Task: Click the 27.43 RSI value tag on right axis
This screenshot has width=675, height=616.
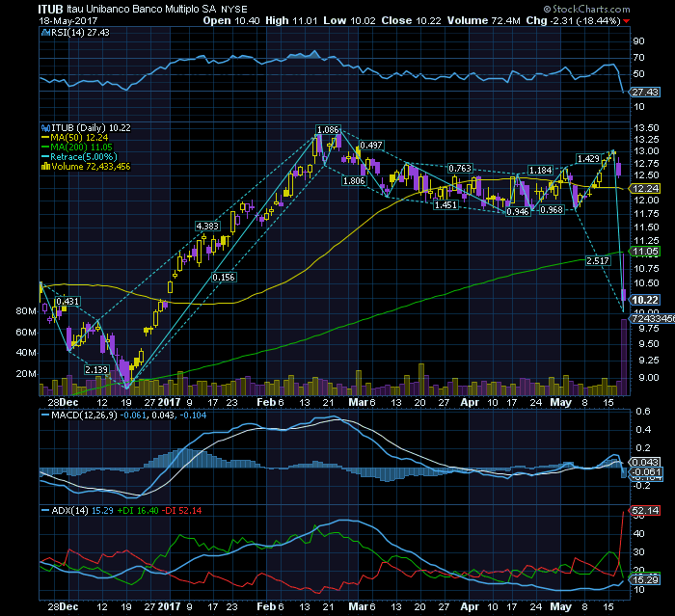Action: 645,93
